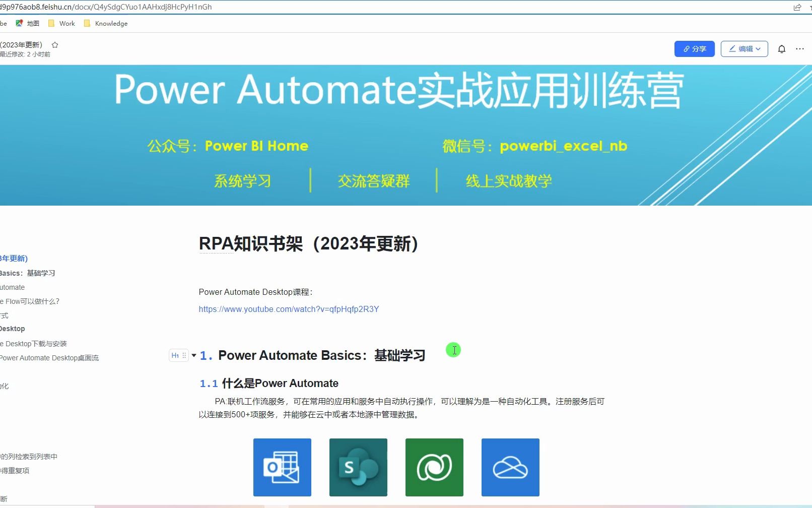
Task: Click the Outlook connector image
Action: pos(282,467)
